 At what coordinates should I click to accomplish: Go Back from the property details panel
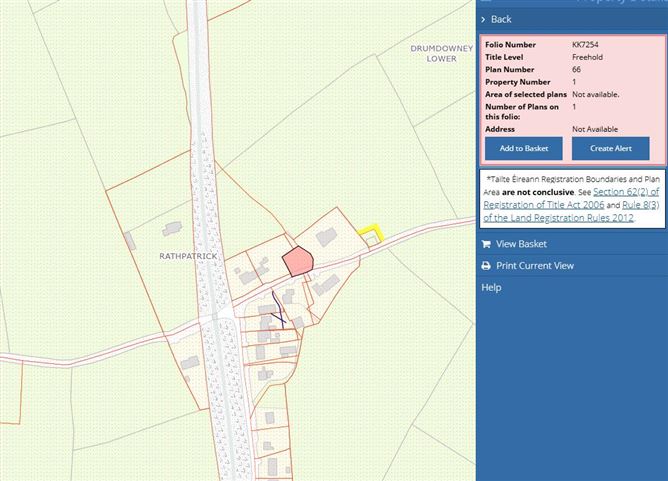click(x=501, y=19)
